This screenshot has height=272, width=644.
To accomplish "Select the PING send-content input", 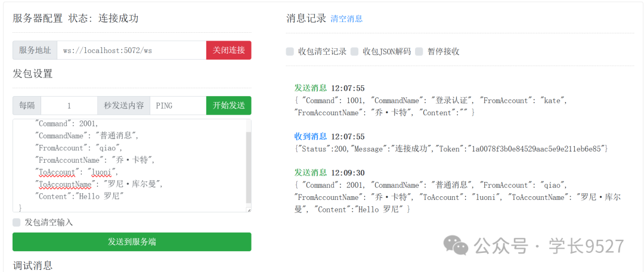I will click(x=178, y=106).
